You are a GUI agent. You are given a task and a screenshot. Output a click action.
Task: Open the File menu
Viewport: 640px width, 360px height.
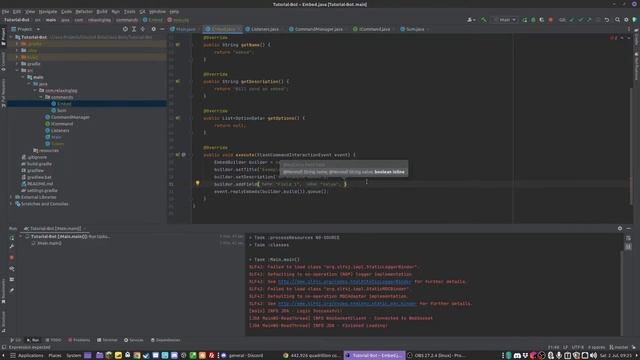click(5, 11)
